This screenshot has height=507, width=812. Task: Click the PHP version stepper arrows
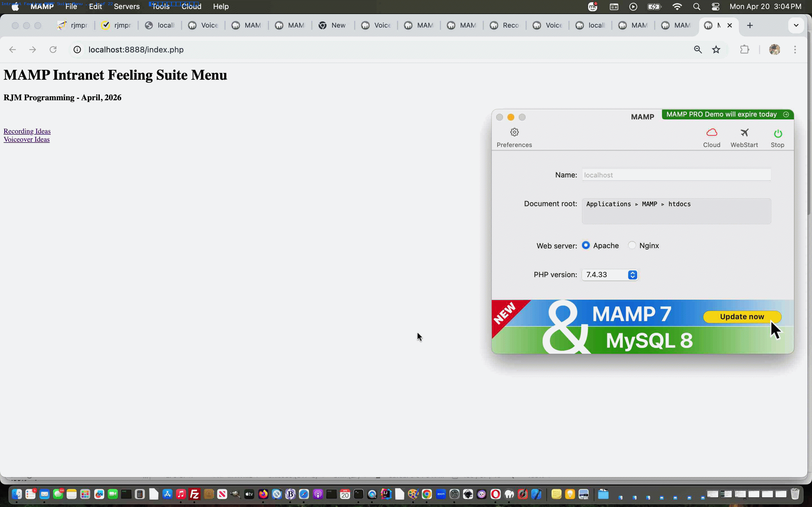coord(632,274)
